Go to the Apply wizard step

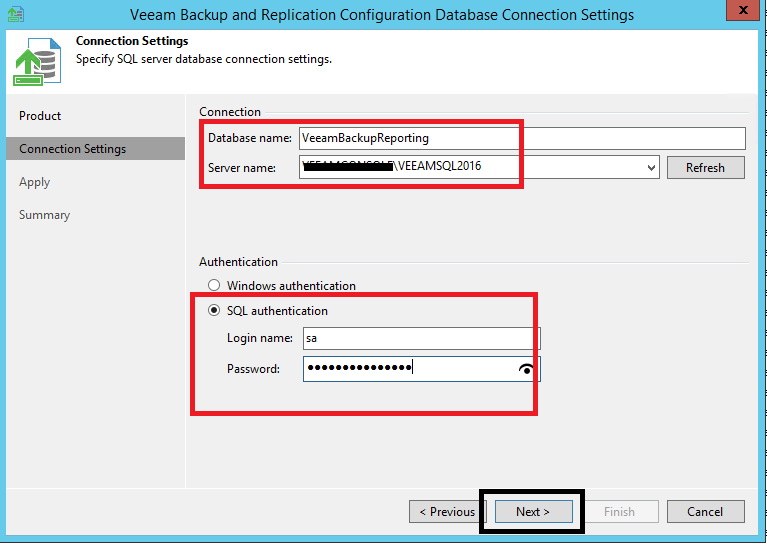coord(35,182)
